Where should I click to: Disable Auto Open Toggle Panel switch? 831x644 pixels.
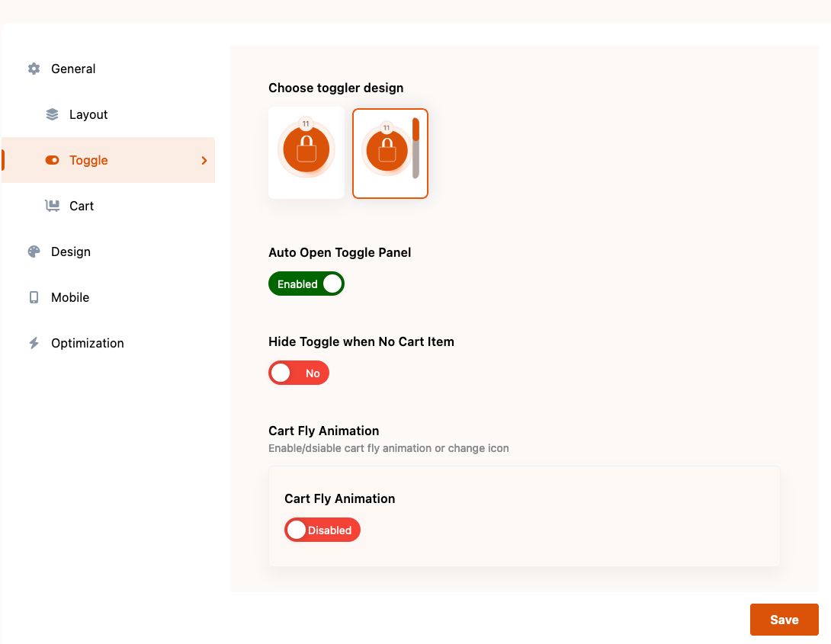[x=306, y=284]
